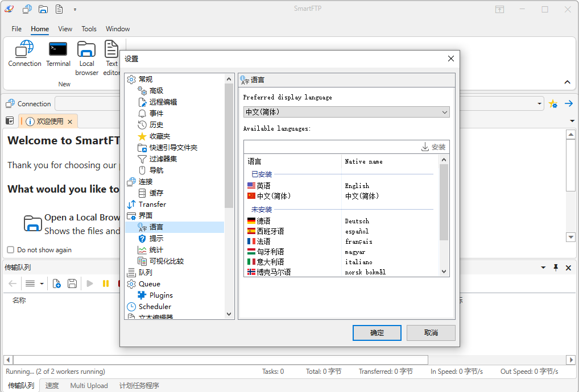Open the transfer queue panel options dropdown
Screen dimensions: 579x392
point(543,268)
